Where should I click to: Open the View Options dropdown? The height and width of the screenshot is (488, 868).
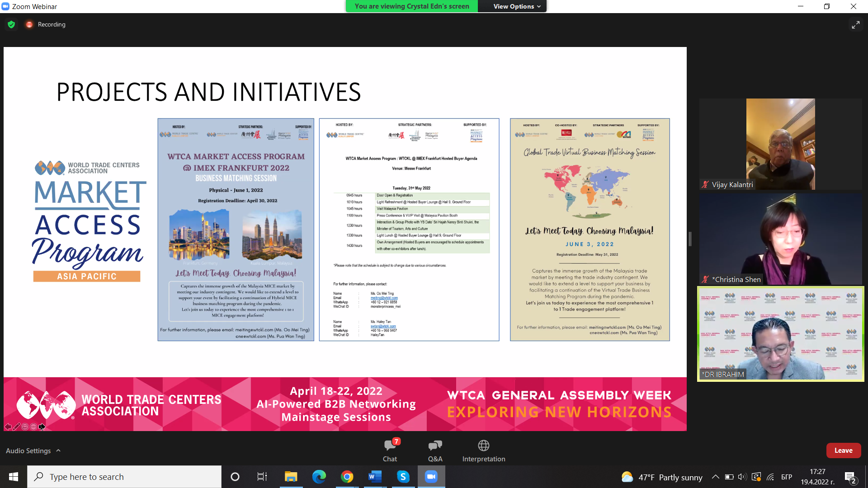517,6
